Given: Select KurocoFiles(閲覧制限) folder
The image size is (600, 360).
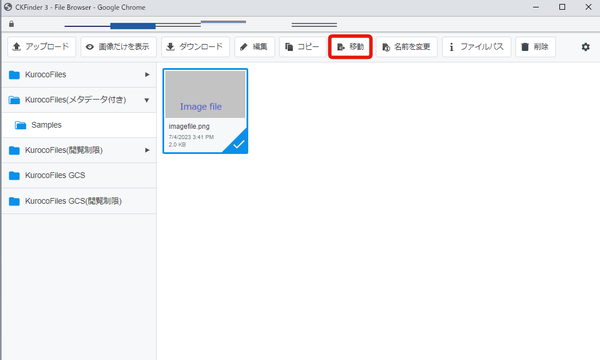Looking at the screenshot, I should coord(79,150).
